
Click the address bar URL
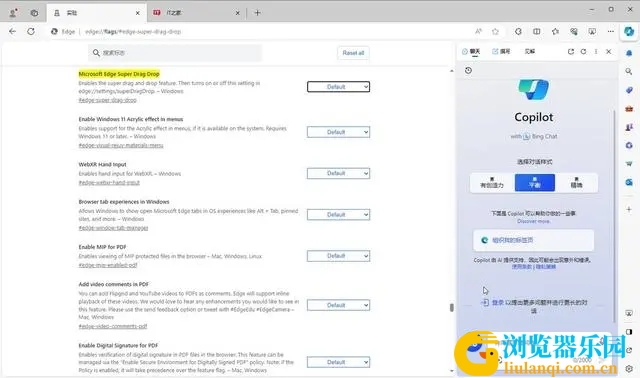(x=133, y=31)
